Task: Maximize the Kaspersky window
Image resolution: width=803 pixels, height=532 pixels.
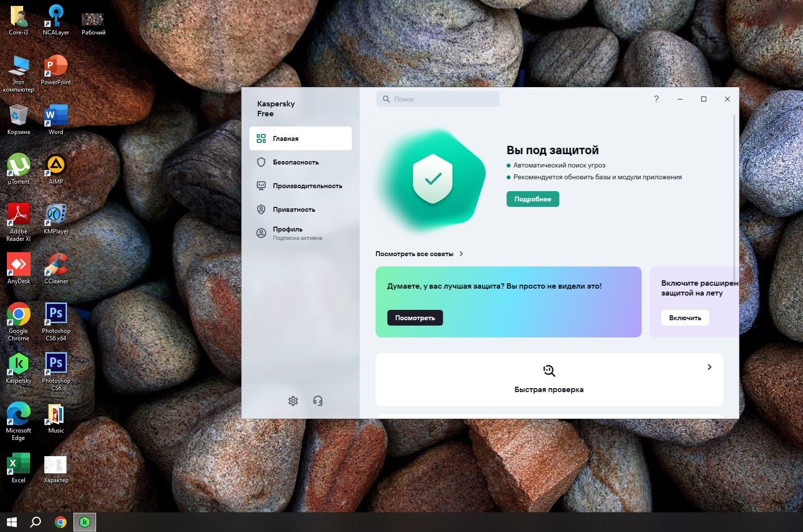Action: coord(703,99)
